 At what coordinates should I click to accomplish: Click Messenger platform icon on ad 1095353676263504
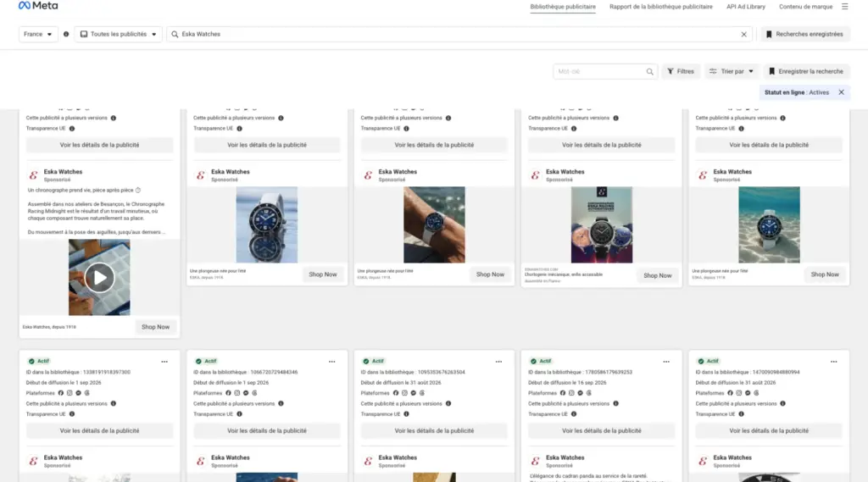pos(413,393)
